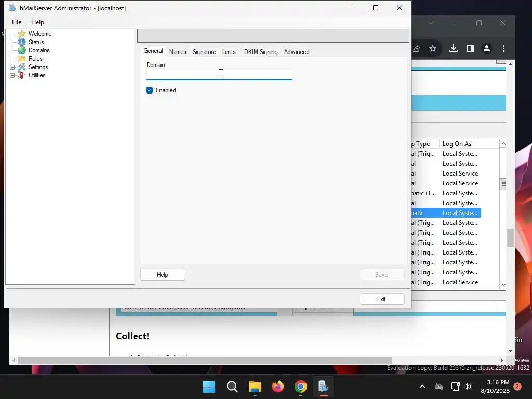Open the File menu
Image resolution: width=532 pixels, height=399 pixels.
(17, 22)
